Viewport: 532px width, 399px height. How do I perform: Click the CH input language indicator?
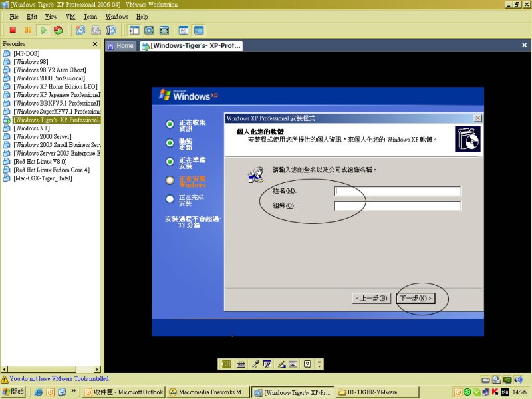226,364
